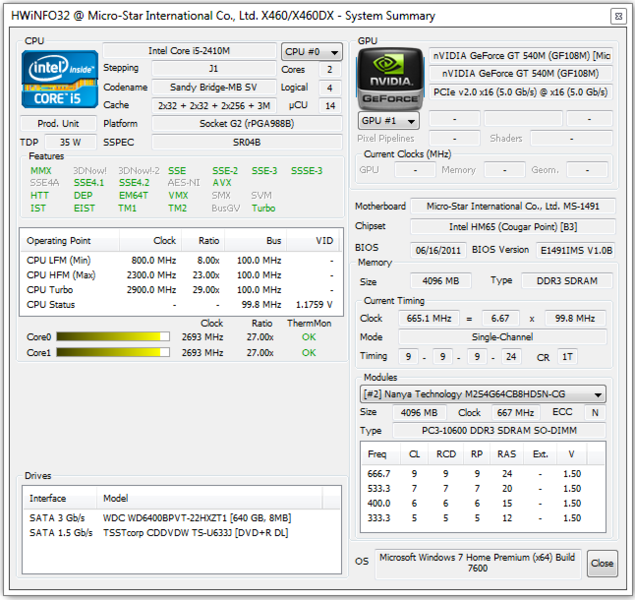The height and width of the screenshot is (600, 635).
Task: Click the MMX feature label
Action: pyautogui.click(x=41, y=171)
